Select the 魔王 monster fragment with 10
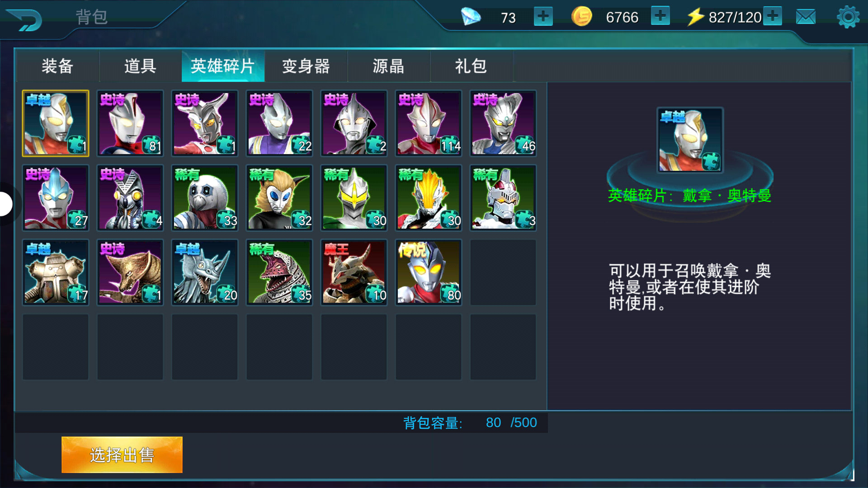Viewport: 868px width, 488px height. (354, 272)
